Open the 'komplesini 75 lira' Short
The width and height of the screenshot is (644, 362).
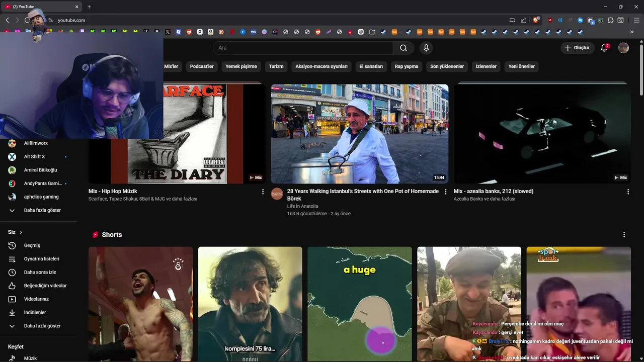click(250, 304)
